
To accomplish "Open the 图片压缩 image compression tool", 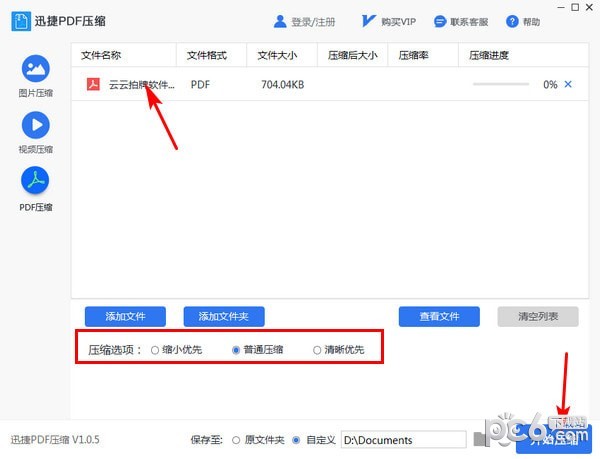I will tap(36, 76).
